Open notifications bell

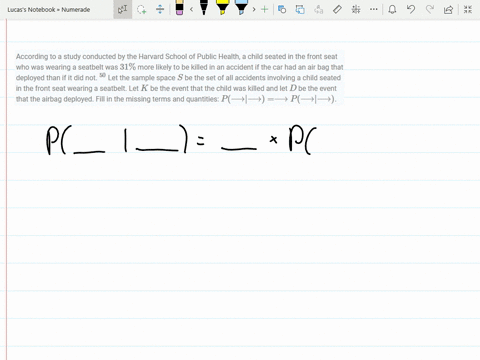[x=392, y=9]
